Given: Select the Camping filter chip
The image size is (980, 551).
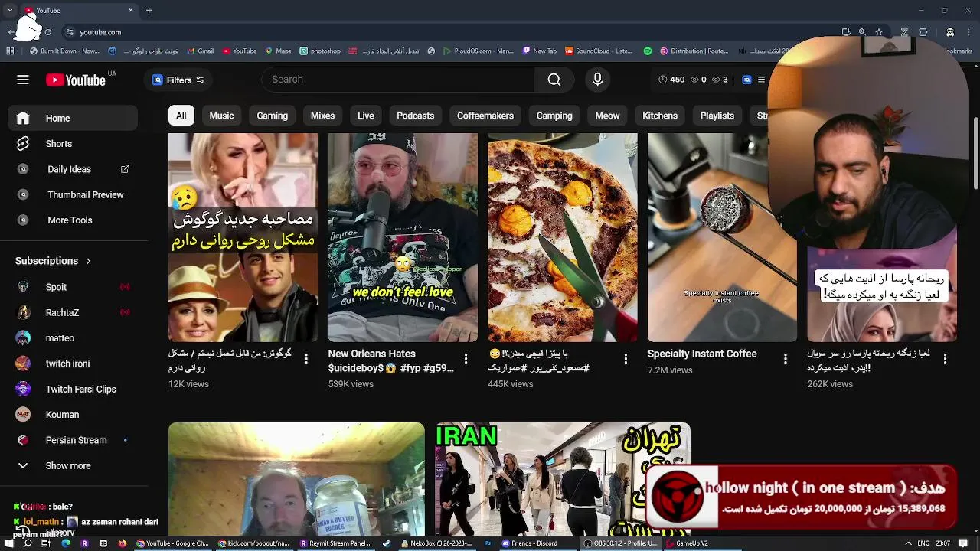Looking at the screenshot, I should click(x=554, y=116).
